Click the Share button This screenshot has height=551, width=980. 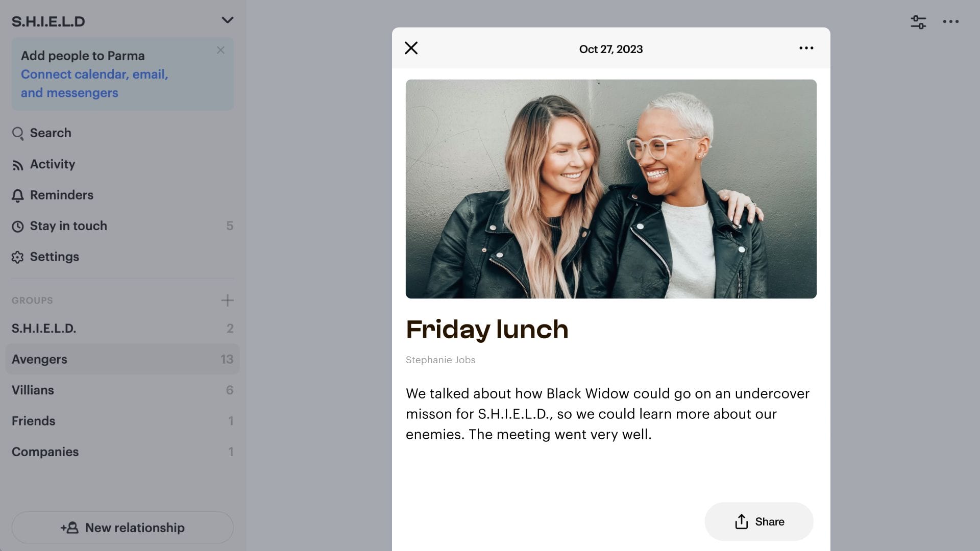pos(759,521)
